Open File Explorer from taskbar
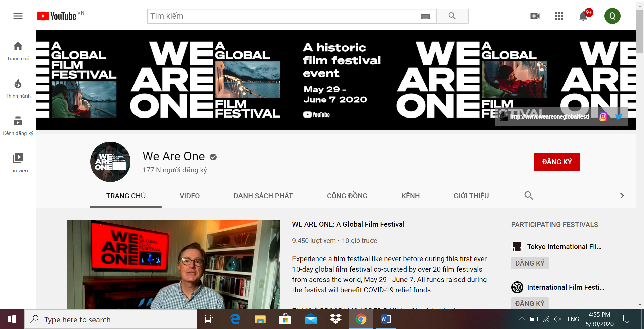Image resolution: width=644 pixels, height=329 pixels. coord(260,319)
